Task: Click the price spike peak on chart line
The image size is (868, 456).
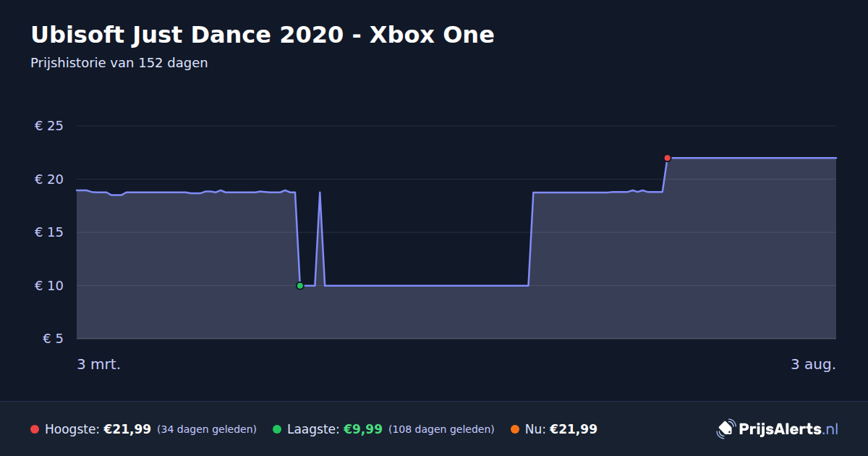Action: pyautogui.click(x=320, y=193)
